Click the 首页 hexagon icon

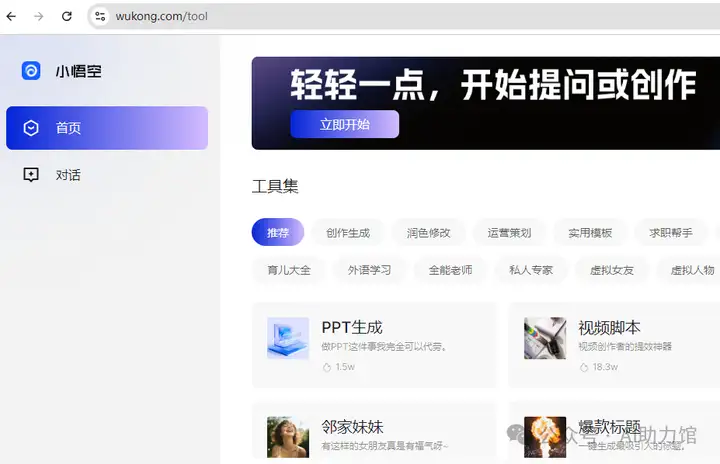31,128
